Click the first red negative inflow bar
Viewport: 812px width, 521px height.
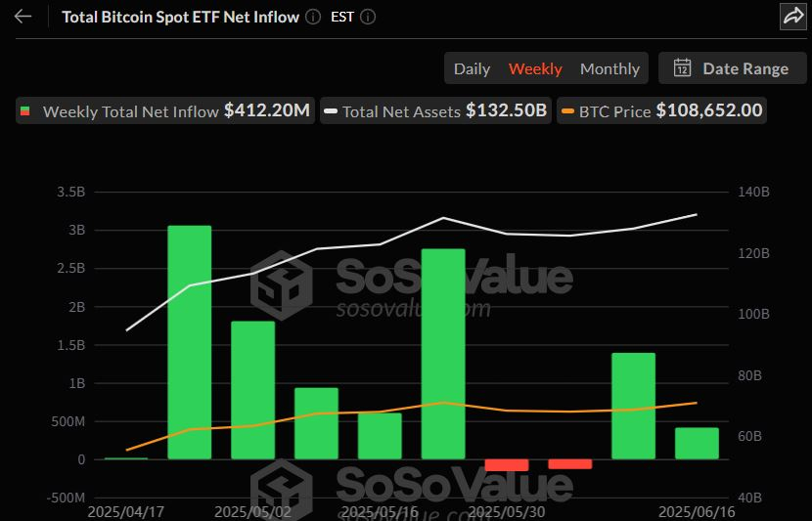507,464
